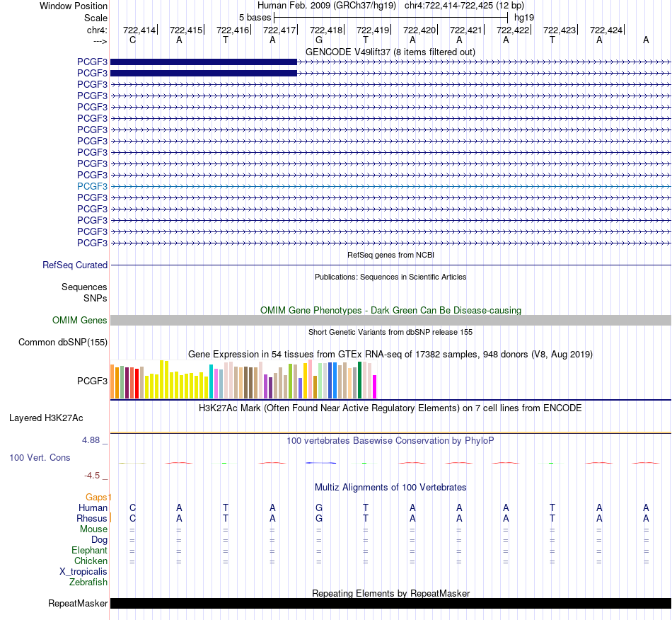Screen dimensions: 672x620
Task: Click the OMIM Genes gray bar
Action: click(x=390, y=321)
